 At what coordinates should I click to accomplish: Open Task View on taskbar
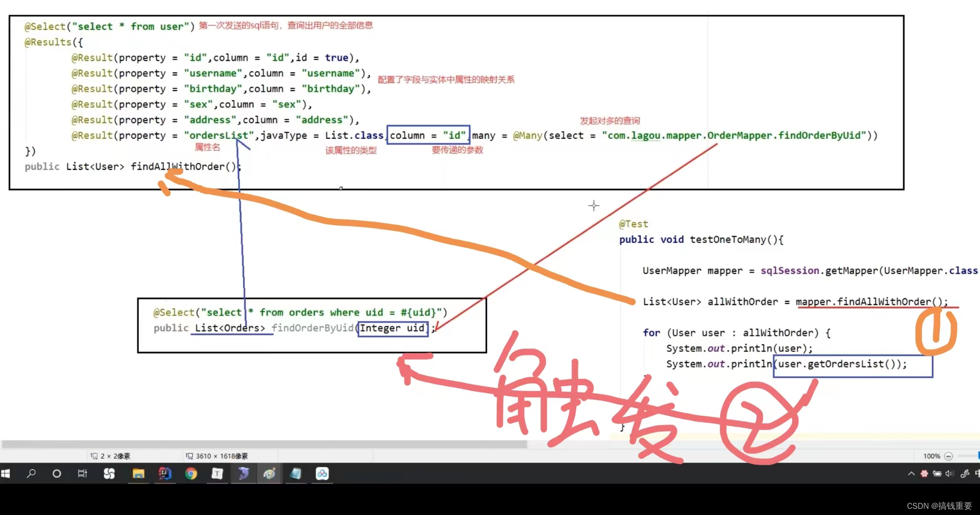(82, 474)
